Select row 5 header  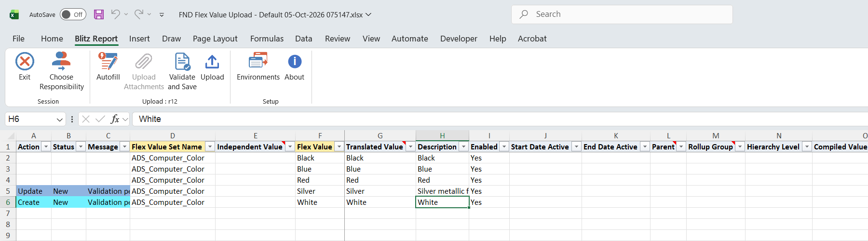click(8, 191)
